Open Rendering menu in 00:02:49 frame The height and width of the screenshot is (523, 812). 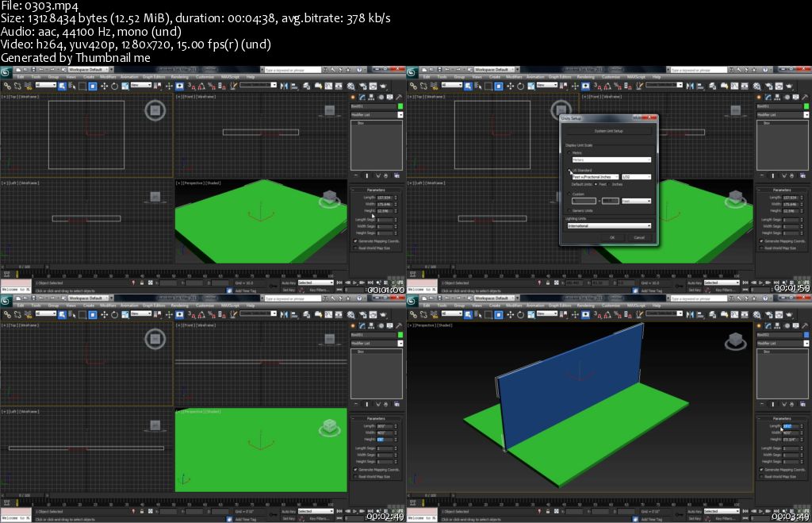(x=180, y=306)
